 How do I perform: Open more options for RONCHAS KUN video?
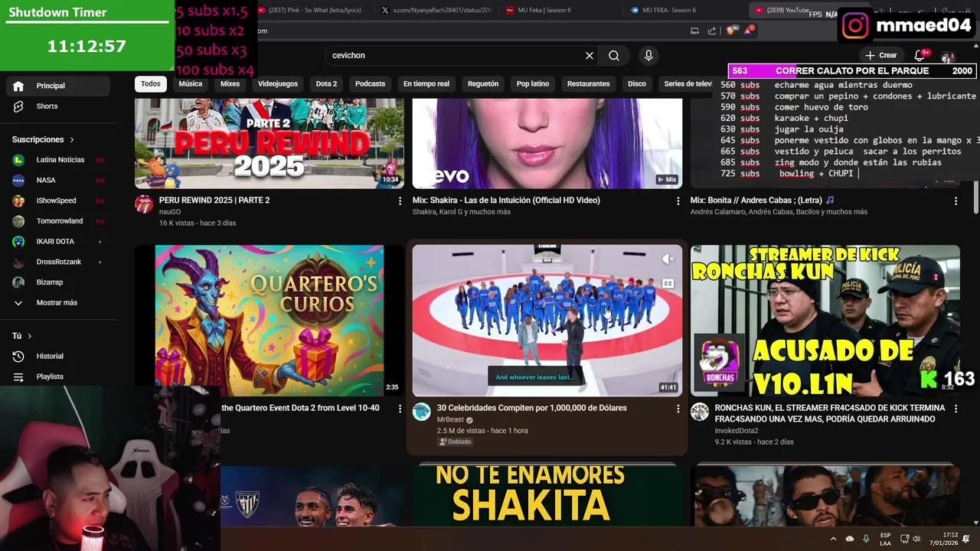point(955,409)
